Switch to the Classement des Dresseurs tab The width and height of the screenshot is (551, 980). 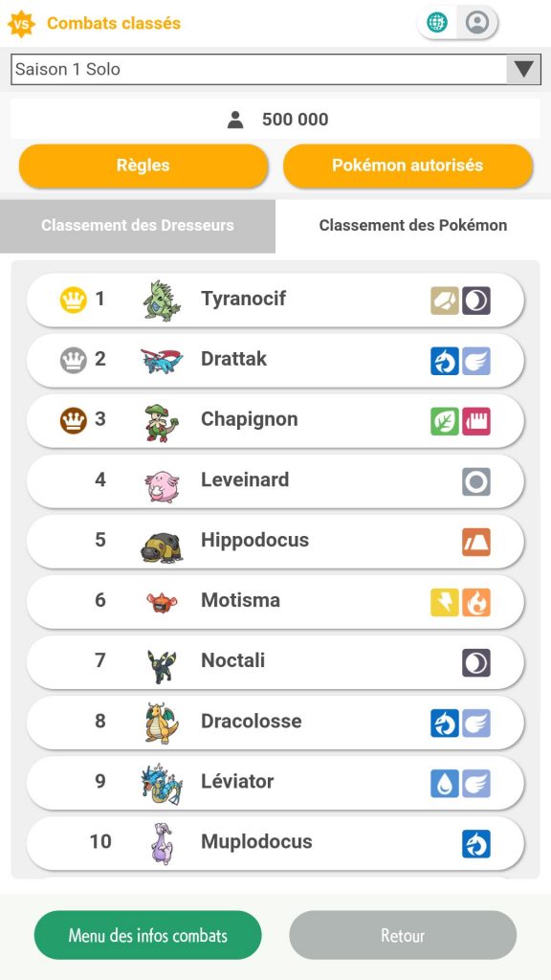(137, 225)
